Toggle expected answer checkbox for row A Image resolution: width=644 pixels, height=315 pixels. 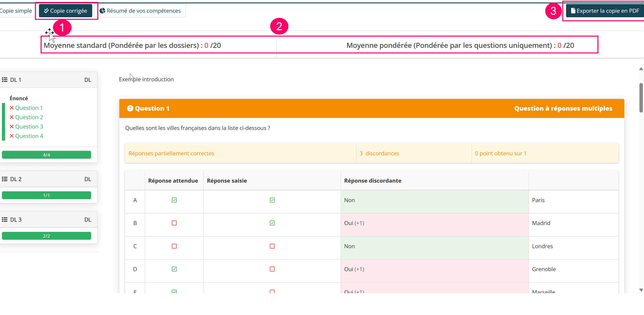(174, 200)
